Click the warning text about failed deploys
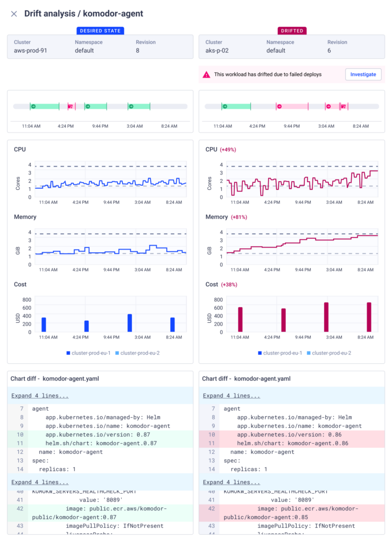The height and width of the screenshot is (552, 392). click(x=268, y=74)
